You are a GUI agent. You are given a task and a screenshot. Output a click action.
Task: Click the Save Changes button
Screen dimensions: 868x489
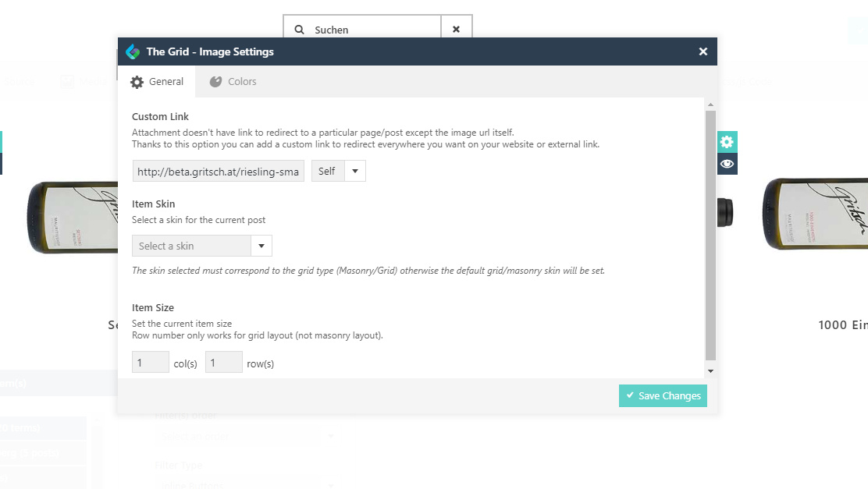663,395
